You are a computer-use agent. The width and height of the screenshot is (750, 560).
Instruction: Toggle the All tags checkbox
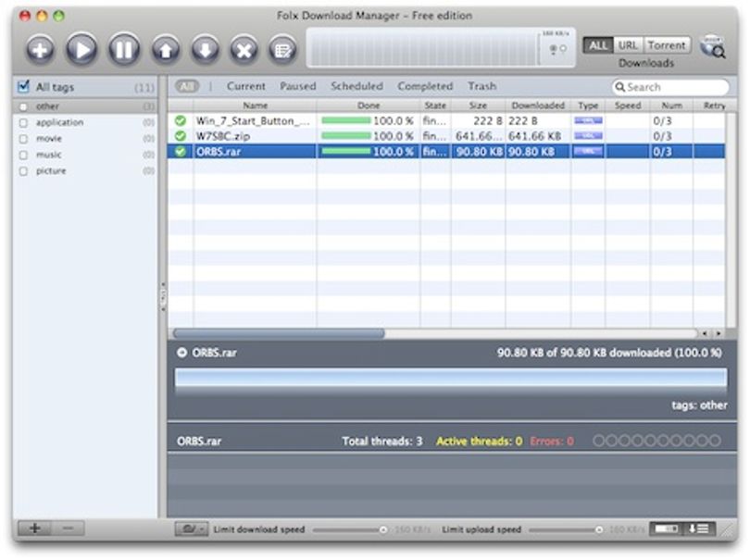23,87
